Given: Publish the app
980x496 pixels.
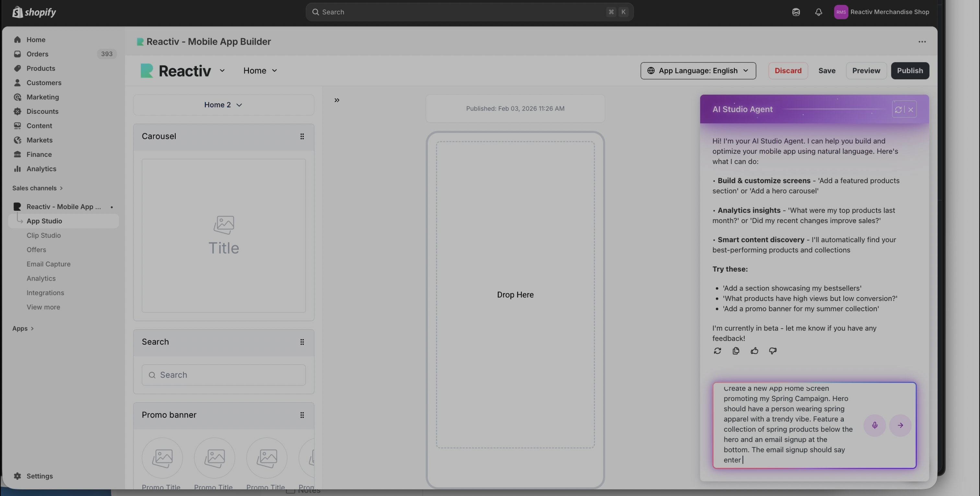Looking at the screenshot, I should click(x=910, y=71).
